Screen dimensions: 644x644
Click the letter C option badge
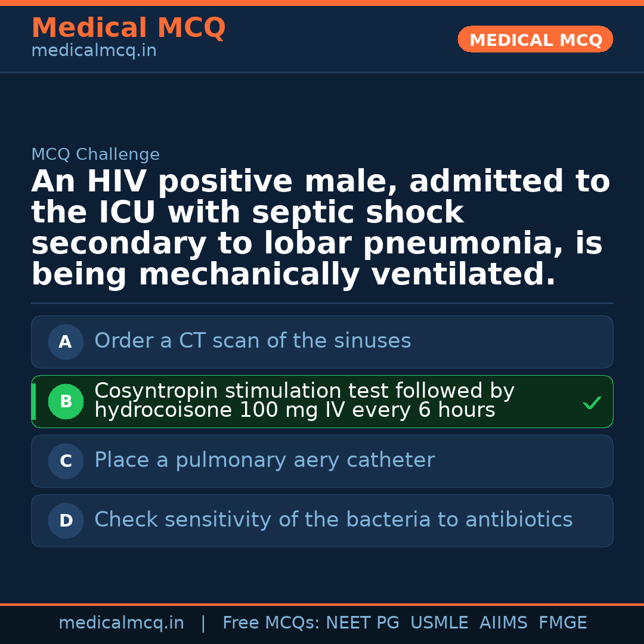click(x=66, y=462)
